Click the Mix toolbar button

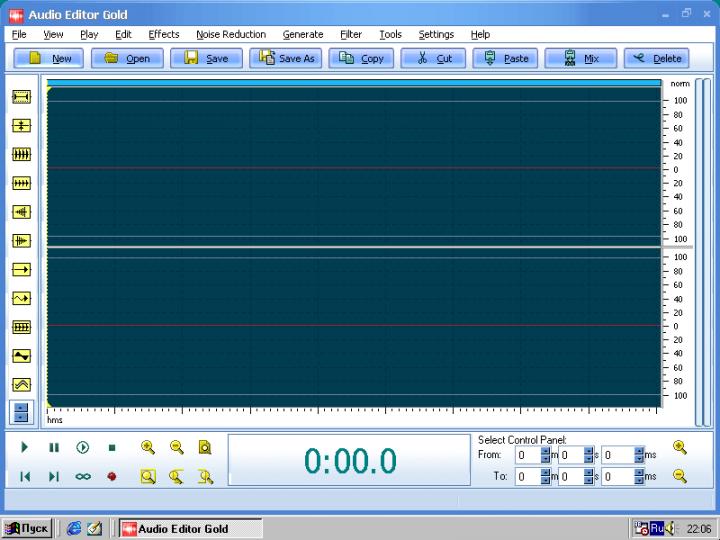tap(582, 58)
